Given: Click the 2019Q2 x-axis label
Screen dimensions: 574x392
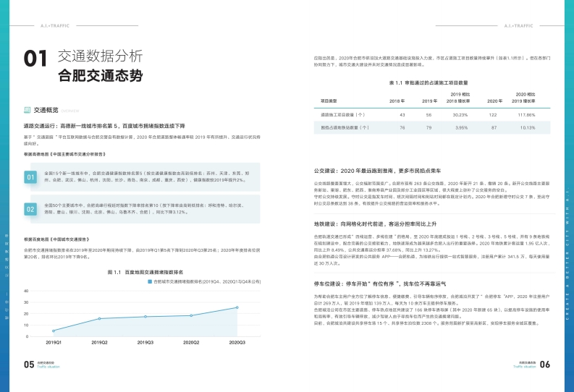Looking at the screenshot, I should [99, 342].
